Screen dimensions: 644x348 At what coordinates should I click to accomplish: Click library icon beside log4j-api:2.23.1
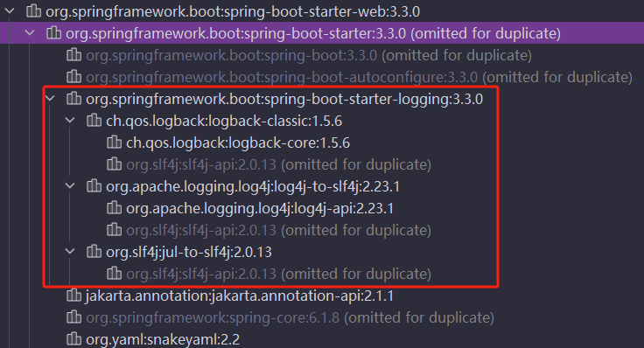pyautogui.click(x=114, y=208)
